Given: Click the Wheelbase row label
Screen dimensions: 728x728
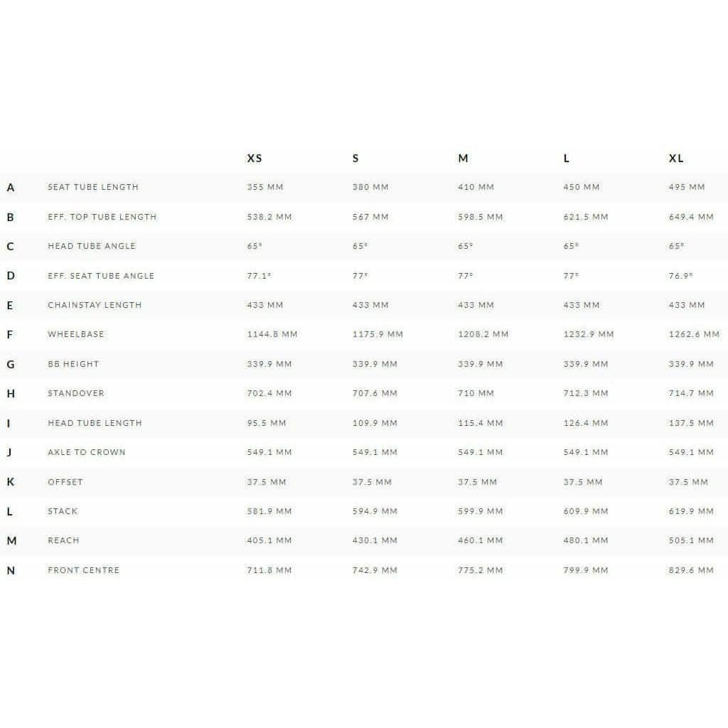Looking at the screenshot, I should [75, 334].
